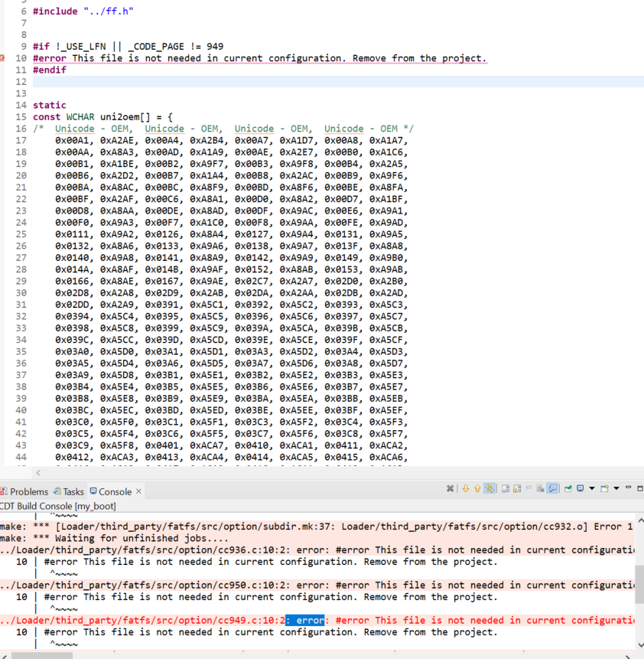Toggle Word Wrap in the console
The image size is (644, 659).
(x=528, y=489)
